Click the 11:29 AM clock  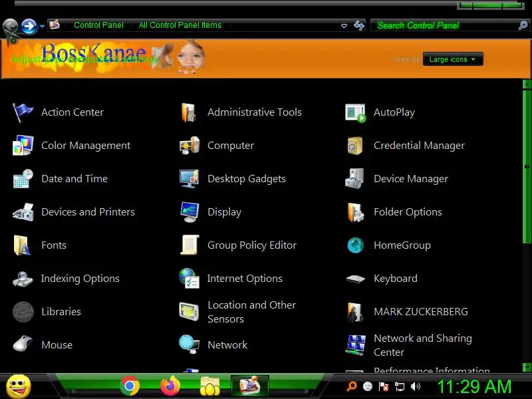pos(474,386)
